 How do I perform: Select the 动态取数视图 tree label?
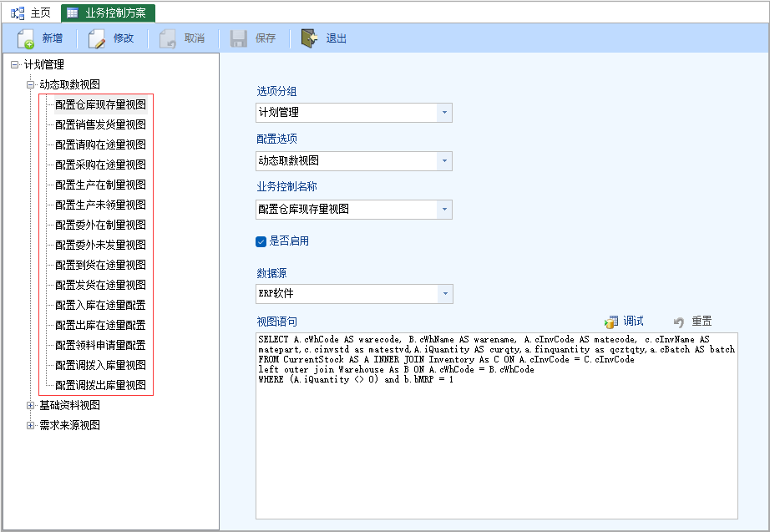(x=69, y=84)
